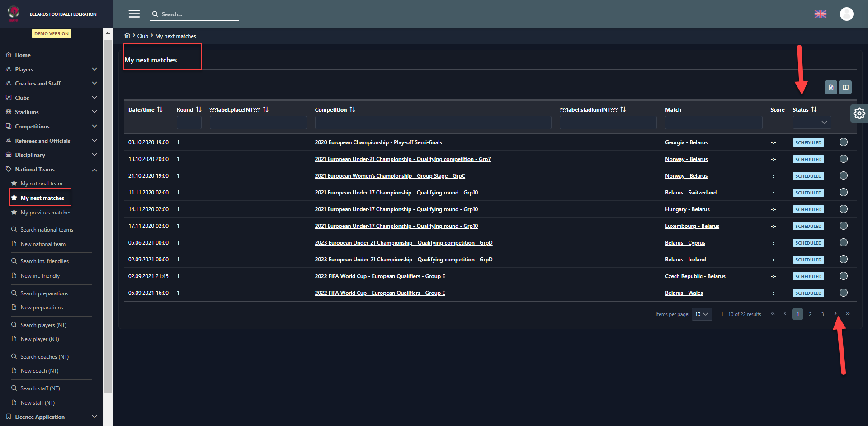This screenshot has height=426, width=868.
Task: Select Search national teams menu item
Action: tap(47, 230)
